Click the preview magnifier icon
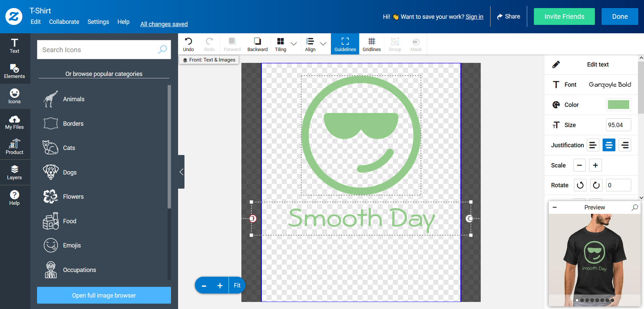 [635, 207]
